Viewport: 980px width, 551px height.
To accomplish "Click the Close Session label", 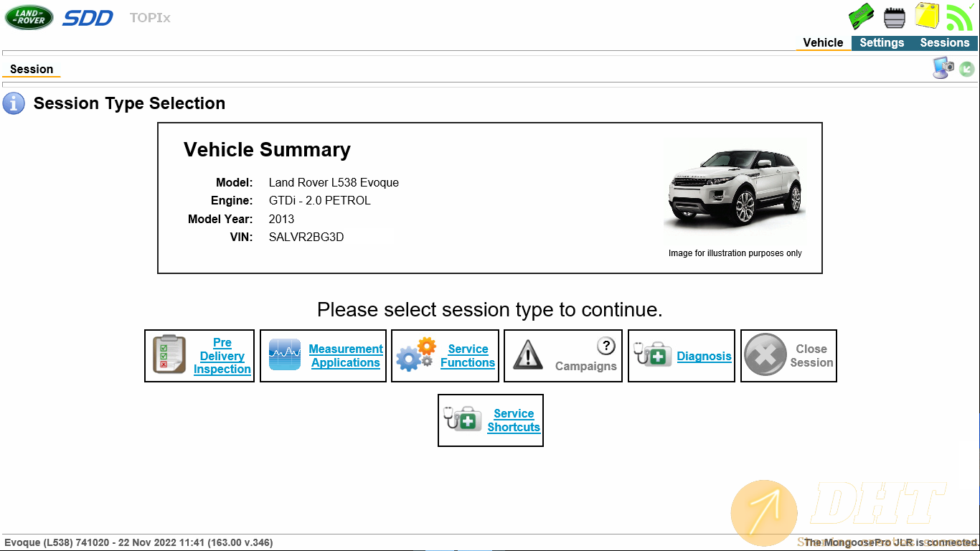I will 811,356.
